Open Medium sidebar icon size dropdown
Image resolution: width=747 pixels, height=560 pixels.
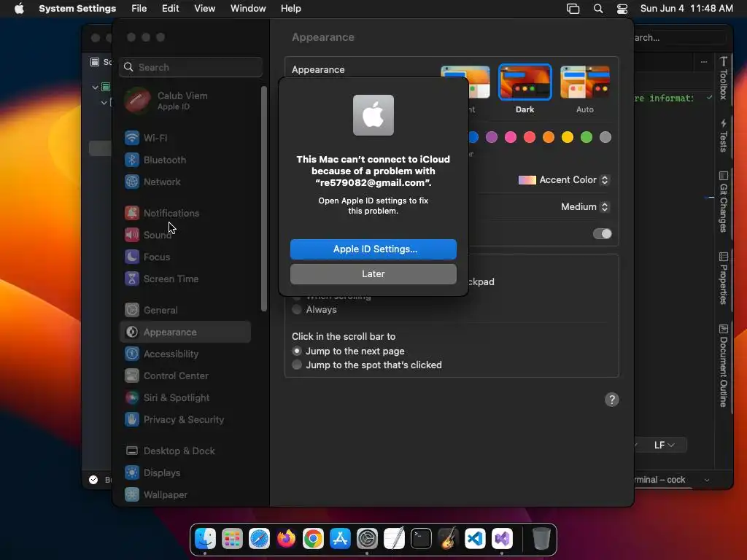pos(586,206)
